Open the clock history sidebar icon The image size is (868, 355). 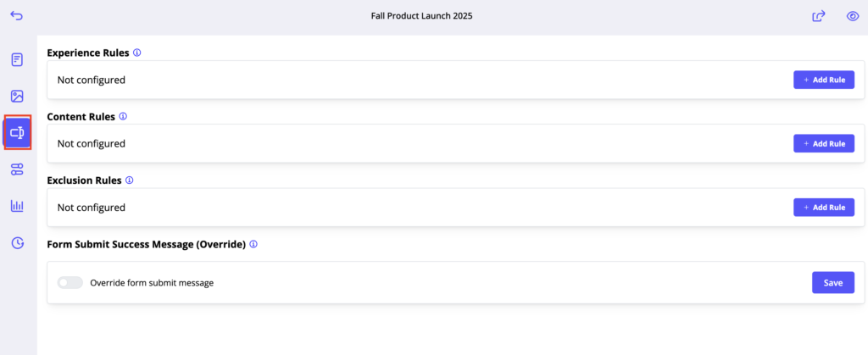[17, 243]
